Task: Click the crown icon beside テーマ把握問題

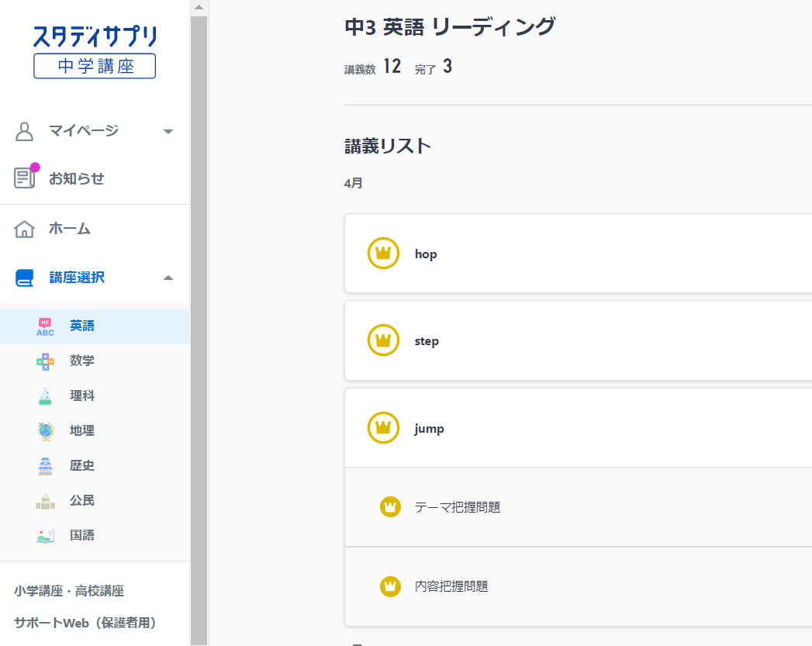Action: (390, 506)
